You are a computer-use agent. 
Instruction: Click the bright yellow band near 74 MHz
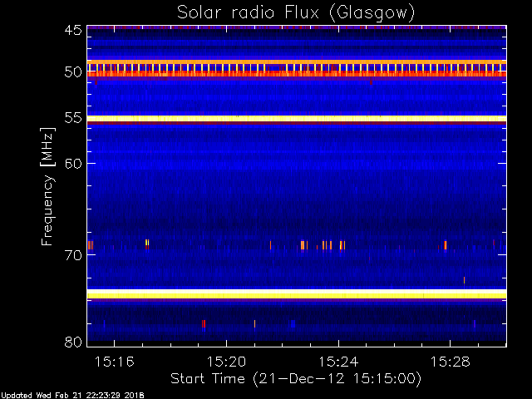click(297, 293)
